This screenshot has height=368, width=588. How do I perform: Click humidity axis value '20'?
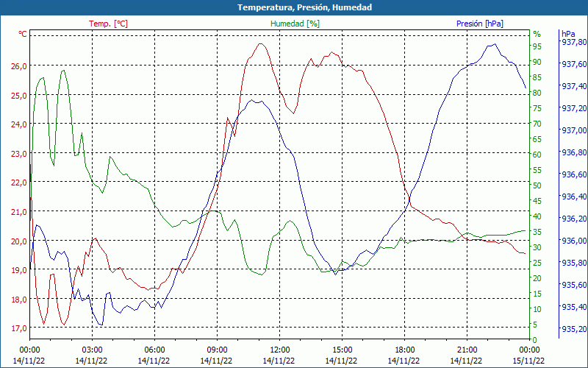pyautogui.click(x=537, y=278)
